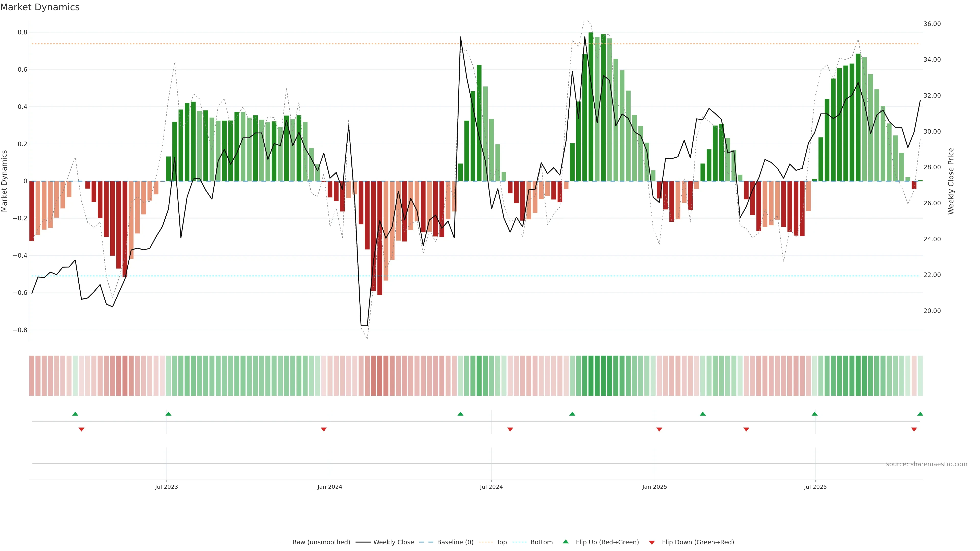The width and height of the screenshot is (980, 551).
Task: Click the Market Dynamics chart title
Action: pos(40,7)
